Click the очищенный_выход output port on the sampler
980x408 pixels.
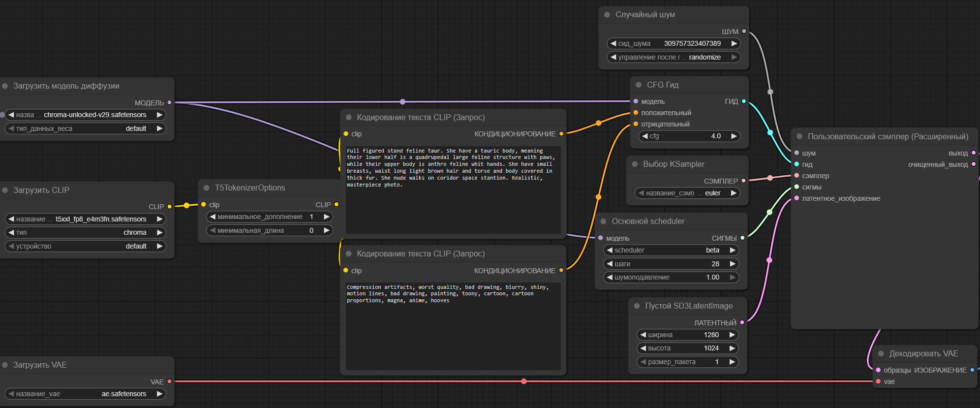[973, 164]
